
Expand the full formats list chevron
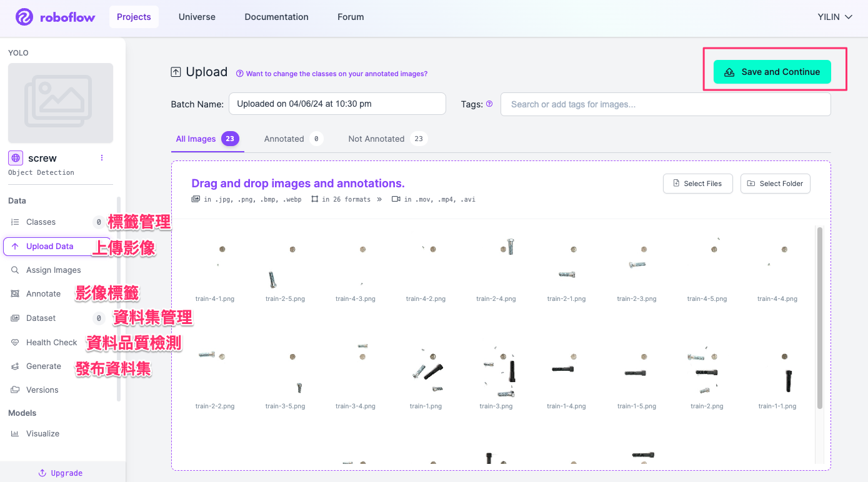(379, 200)
